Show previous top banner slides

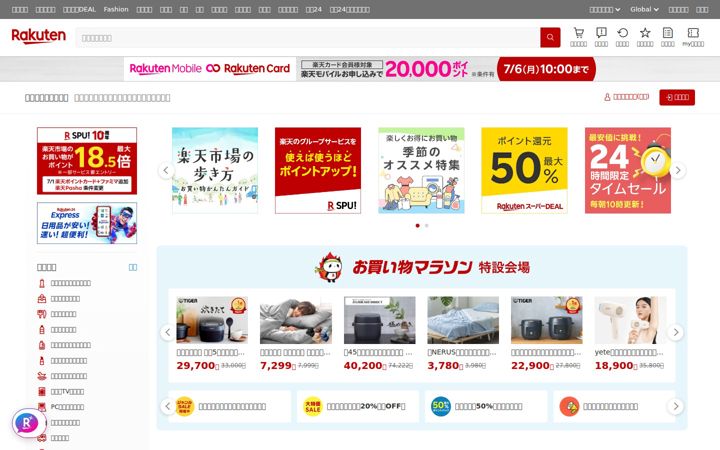coord(166,170)
